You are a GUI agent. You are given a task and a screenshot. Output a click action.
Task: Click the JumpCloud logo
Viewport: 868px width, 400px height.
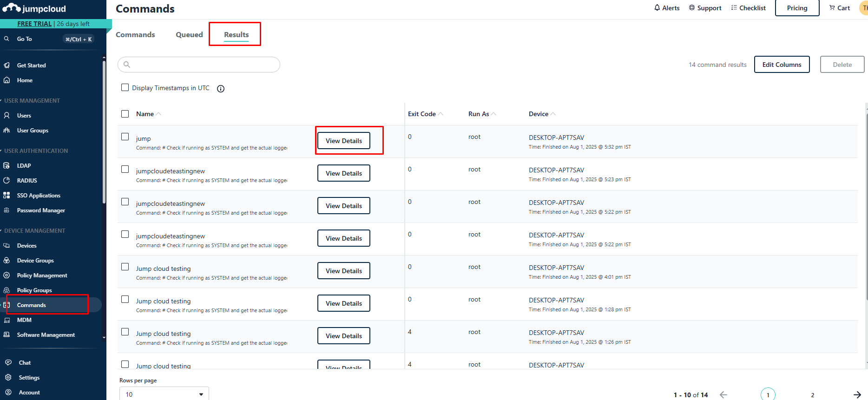[34, 8]
